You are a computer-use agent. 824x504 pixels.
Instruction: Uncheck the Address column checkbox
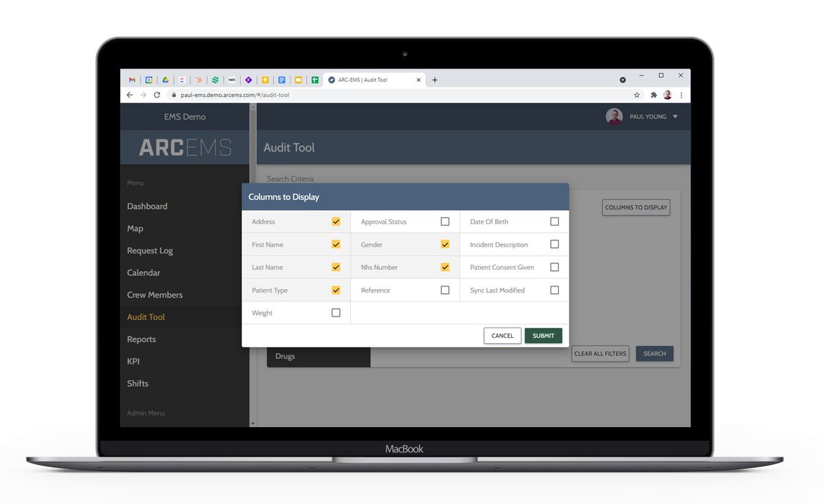click(336, 222)
